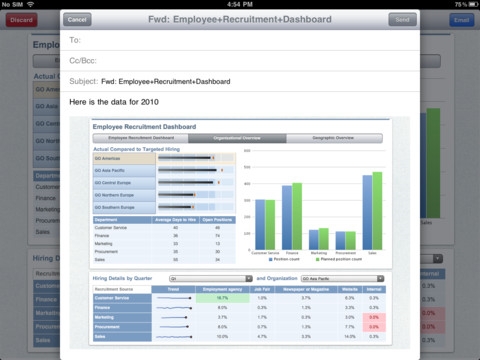Viewport: 480px width, 360px height.
Task: Select the Employee Recruitment Dashboard tab
Action: 141,138
